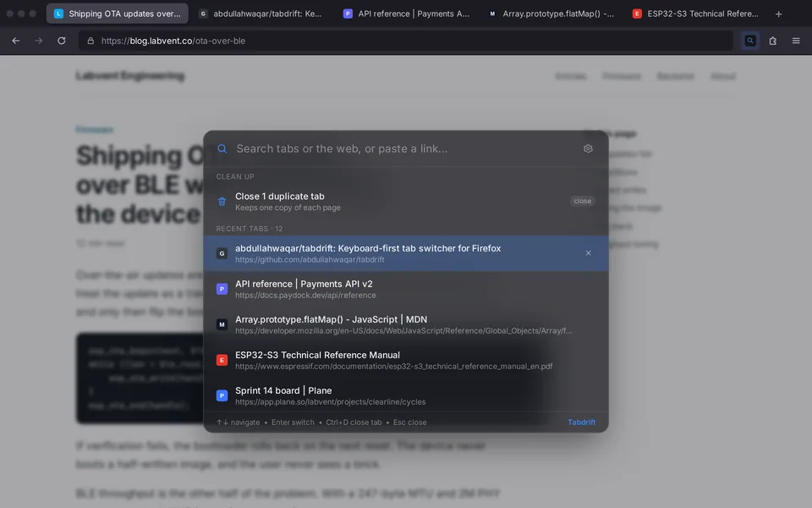The width and height of the screenshot is (812, 508).
Task: Click the magnifier icon in Tabdrift search
Action: coord(222,149)
